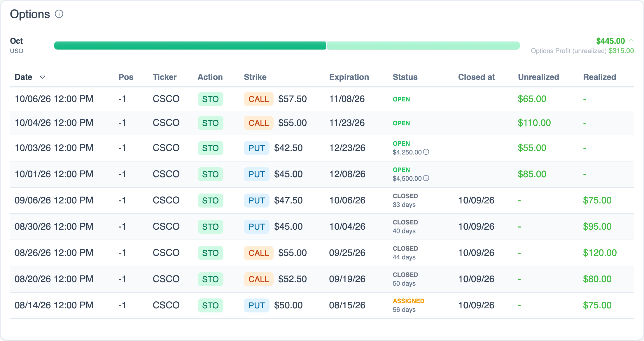644x341 pixels.
Task: Collapse the October summary using the chevron
Action: (631, 40)
